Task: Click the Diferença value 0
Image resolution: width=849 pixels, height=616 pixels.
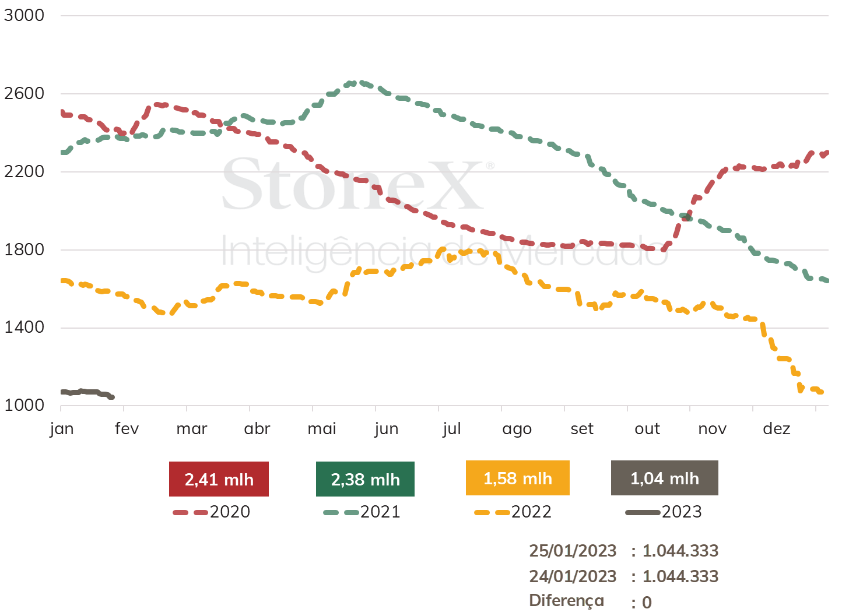Action: click(647, 603)
